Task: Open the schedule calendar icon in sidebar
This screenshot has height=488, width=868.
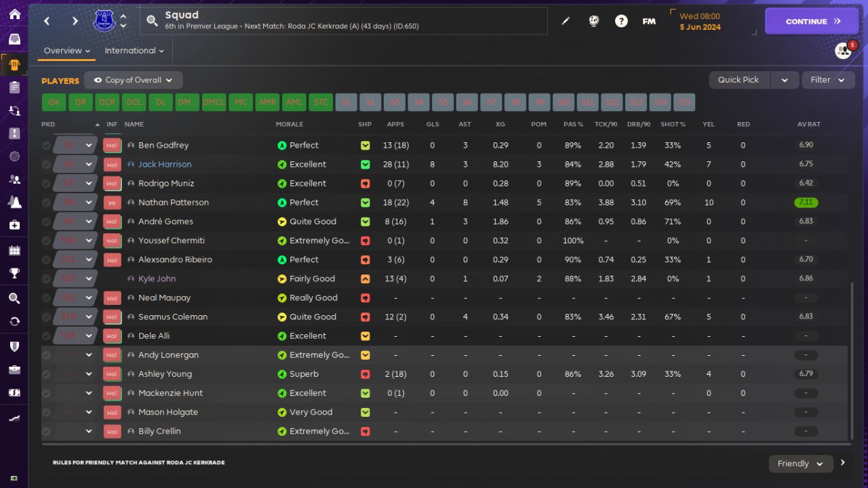Action: pos(14,251)
